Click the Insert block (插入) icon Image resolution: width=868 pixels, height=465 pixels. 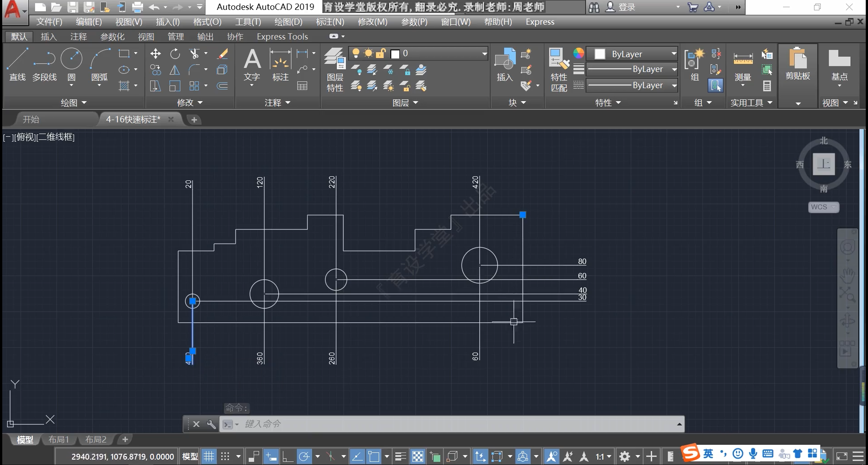[505, 65]
